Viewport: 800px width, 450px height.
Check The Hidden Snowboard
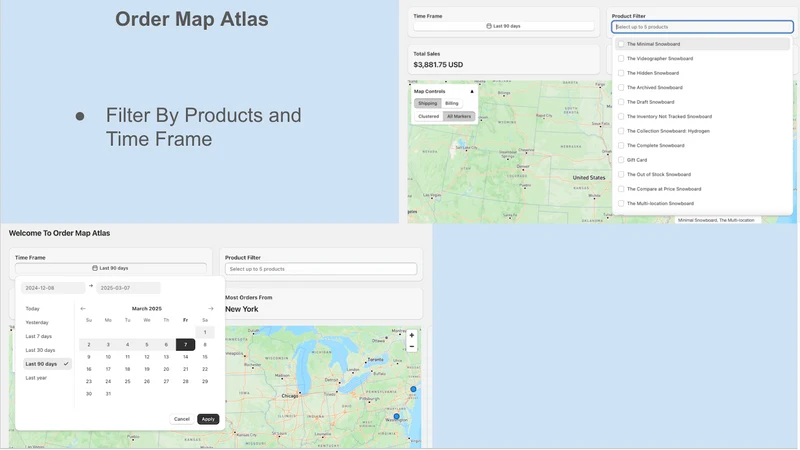point(621,73)
